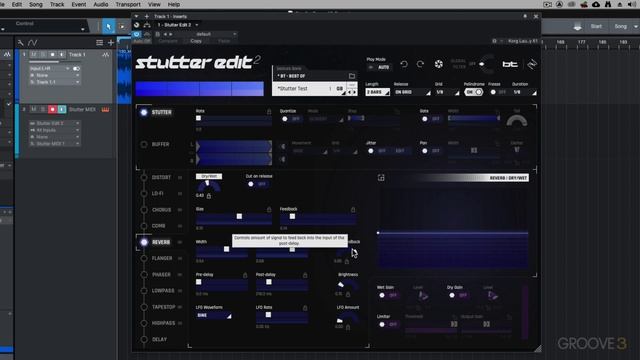Open the Help menu

(174, 4)
